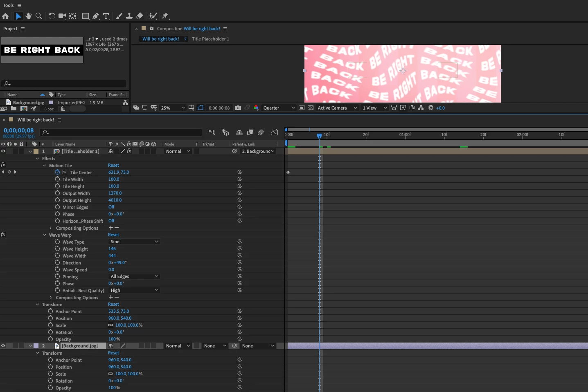Open Antialiasing High dropdown
The image size is (588, 392).
click(x=134, y=290)
